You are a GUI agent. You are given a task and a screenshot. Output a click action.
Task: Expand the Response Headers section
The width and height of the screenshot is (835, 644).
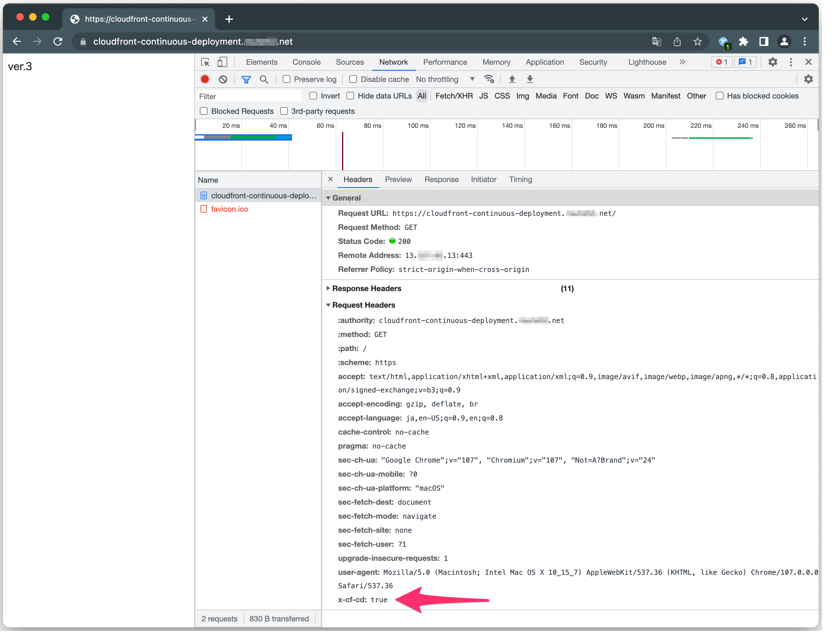[328, 288]
